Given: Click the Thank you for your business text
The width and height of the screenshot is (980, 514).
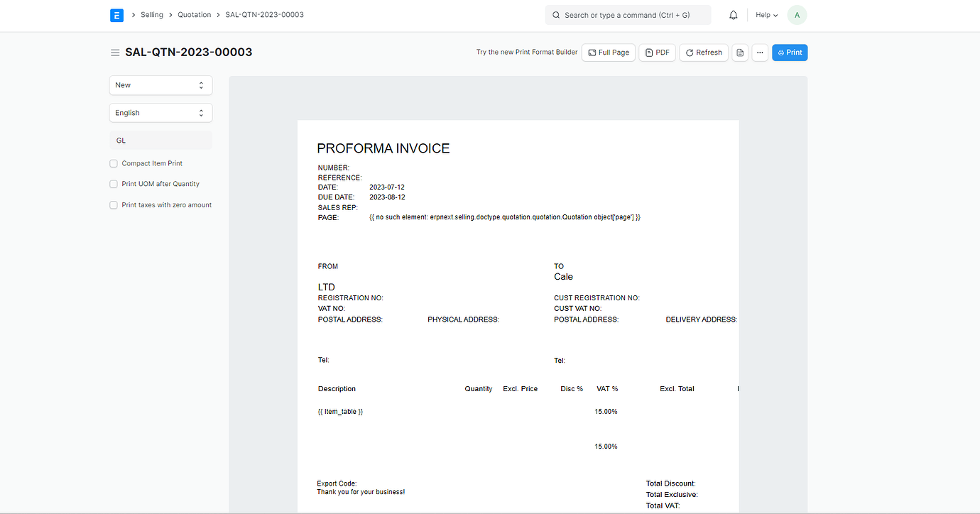Looking at the screenshot, I should point(361,492).
